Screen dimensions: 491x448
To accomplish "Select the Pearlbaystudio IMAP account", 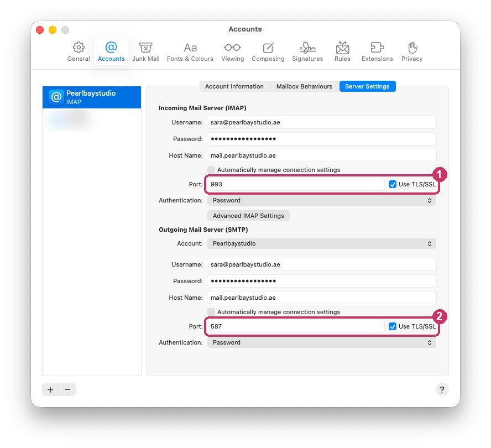I will coord(92,97).
